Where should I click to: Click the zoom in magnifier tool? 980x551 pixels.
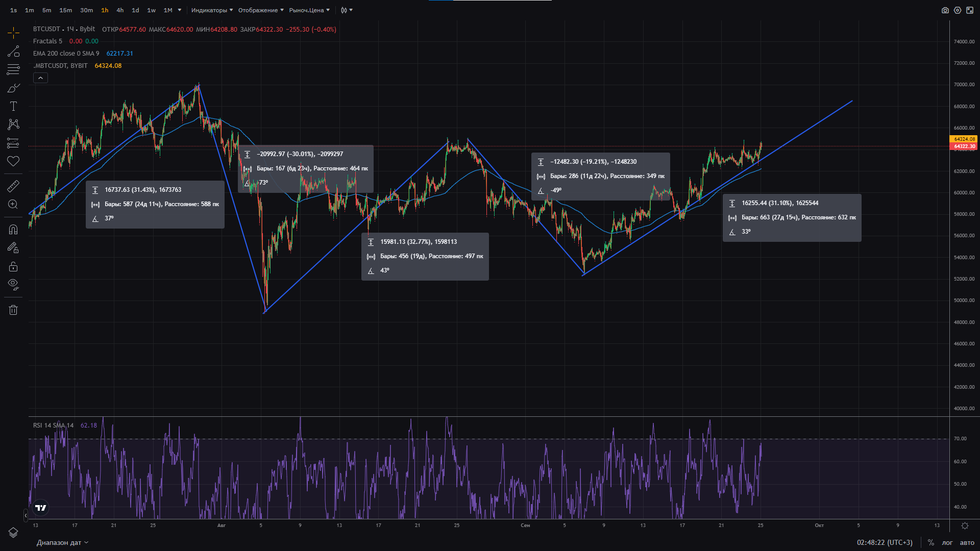pos(13,205)
